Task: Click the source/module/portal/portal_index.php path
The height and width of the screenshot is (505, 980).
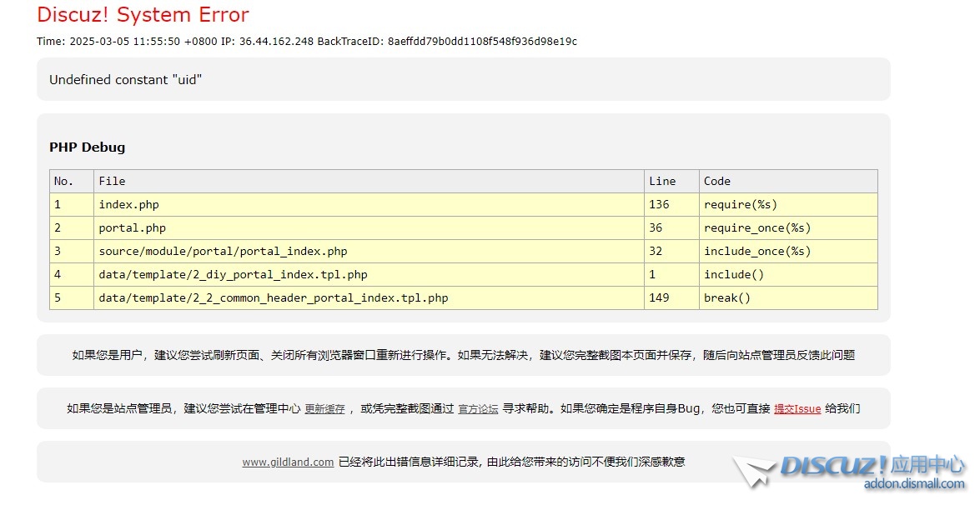Action: 223,251
